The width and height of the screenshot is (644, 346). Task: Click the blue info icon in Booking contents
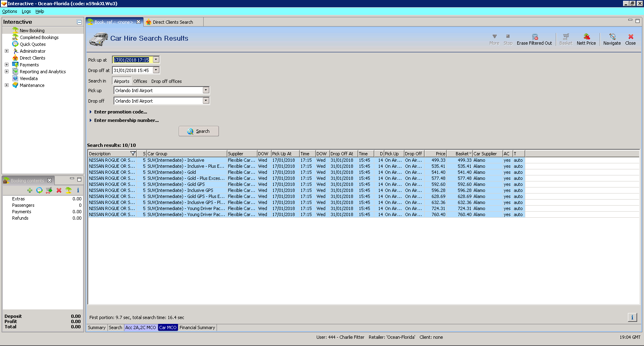(x=78, y=190)
